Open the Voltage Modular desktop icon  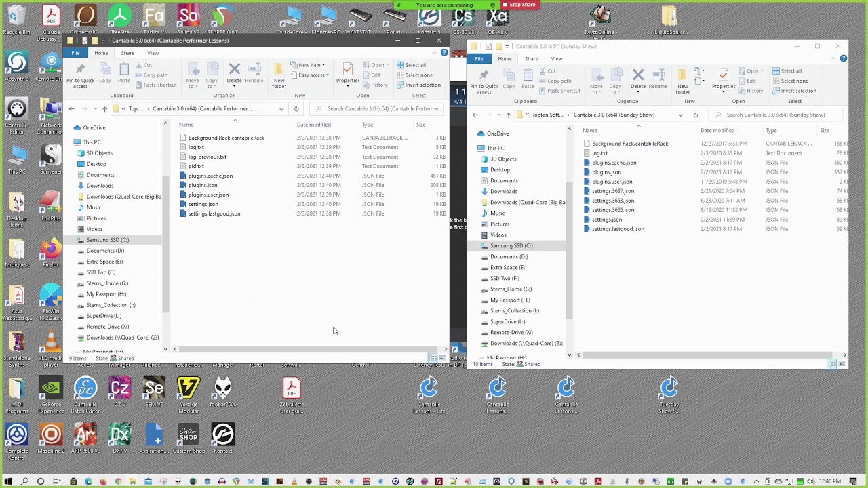(188, 396)
